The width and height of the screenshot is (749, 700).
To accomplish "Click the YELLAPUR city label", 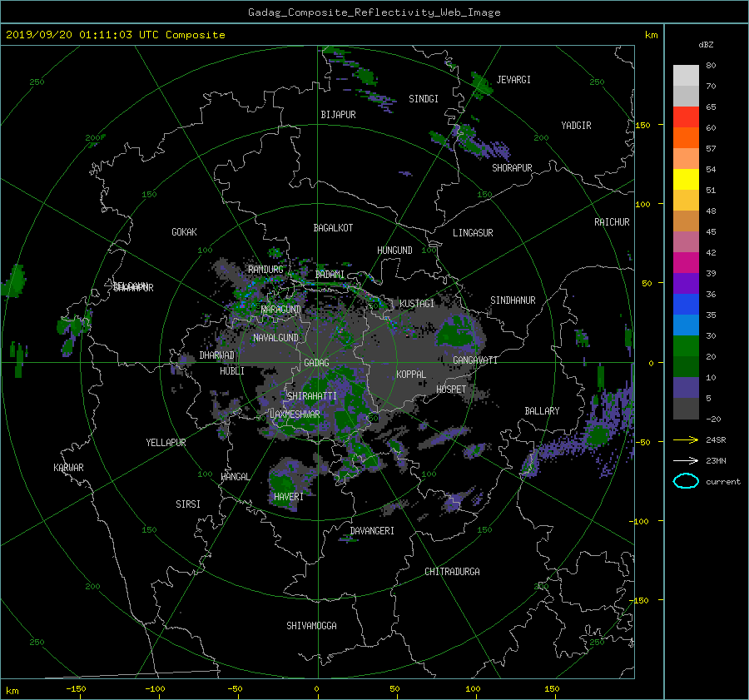I will [x=166, y=443].
